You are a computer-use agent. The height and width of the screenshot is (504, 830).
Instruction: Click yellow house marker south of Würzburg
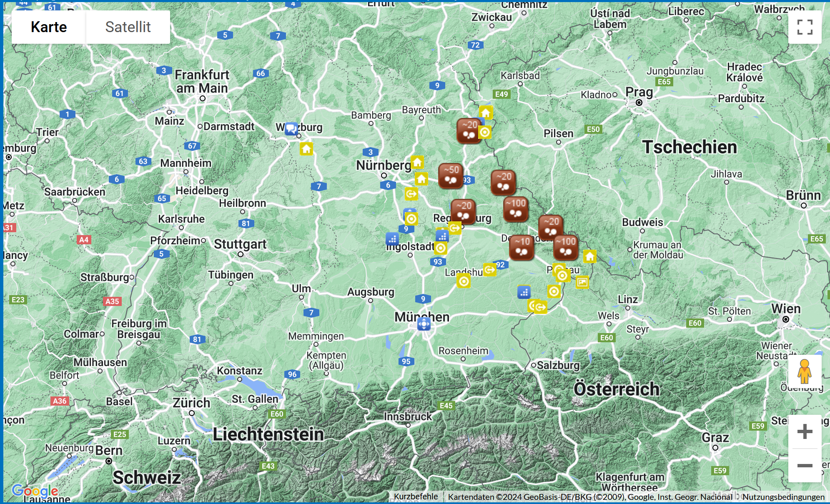pyautogui.click(x=306, y=149)
